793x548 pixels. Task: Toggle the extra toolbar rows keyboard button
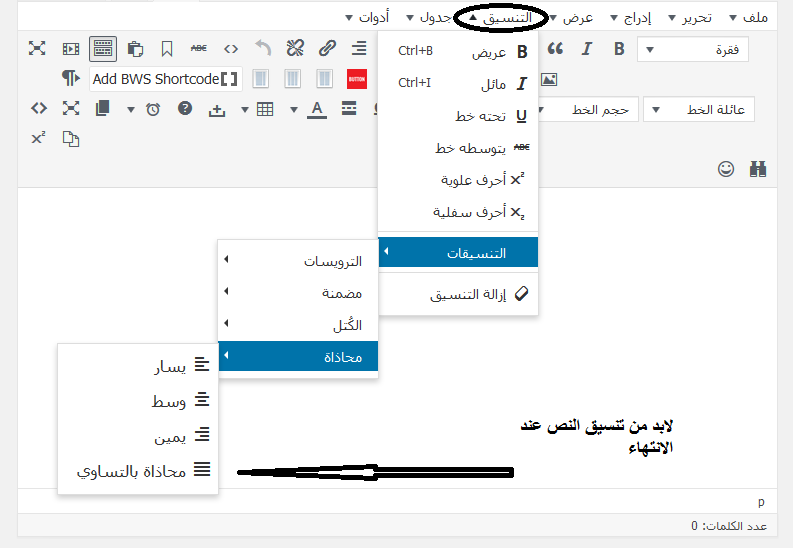coord(102,48)
